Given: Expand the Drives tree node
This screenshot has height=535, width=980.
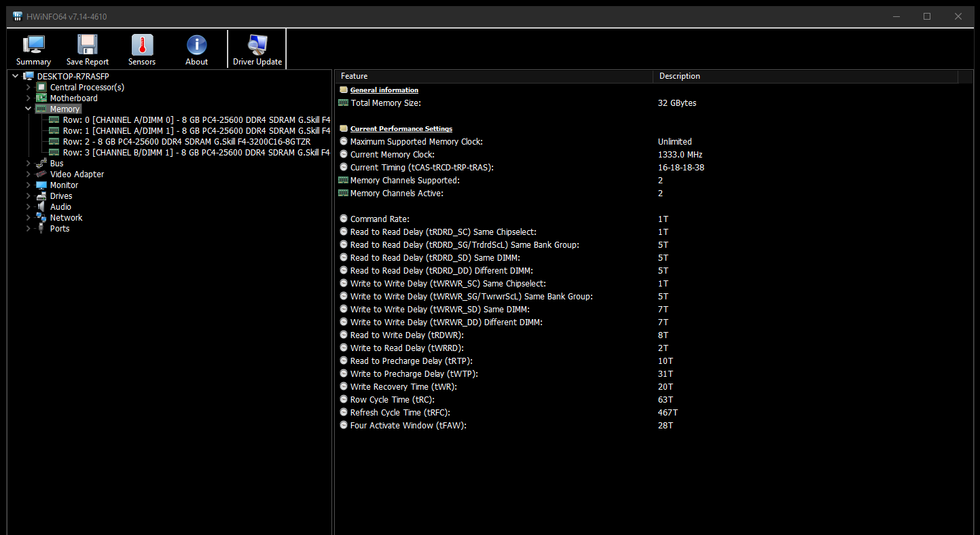Looking at the screenshot, I should click(28, 196).
